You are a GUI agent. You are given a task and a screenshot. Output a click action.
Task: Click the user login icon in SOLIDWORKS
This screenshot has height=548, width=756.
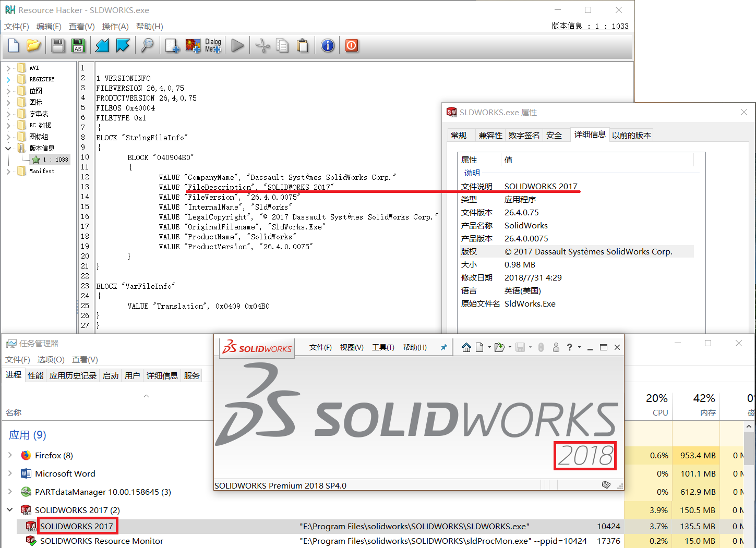(556, 347)
